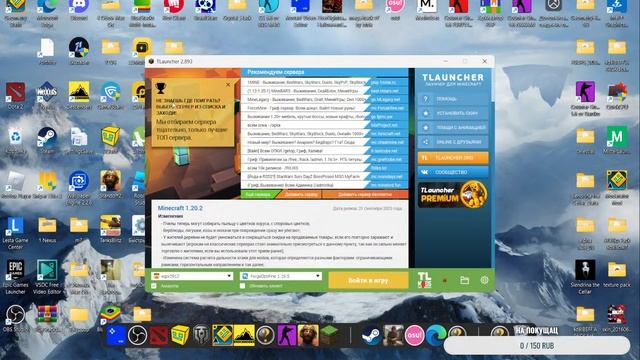Select the ForceMine server row
The image size is (640, 360).
(x=305, y=108)
